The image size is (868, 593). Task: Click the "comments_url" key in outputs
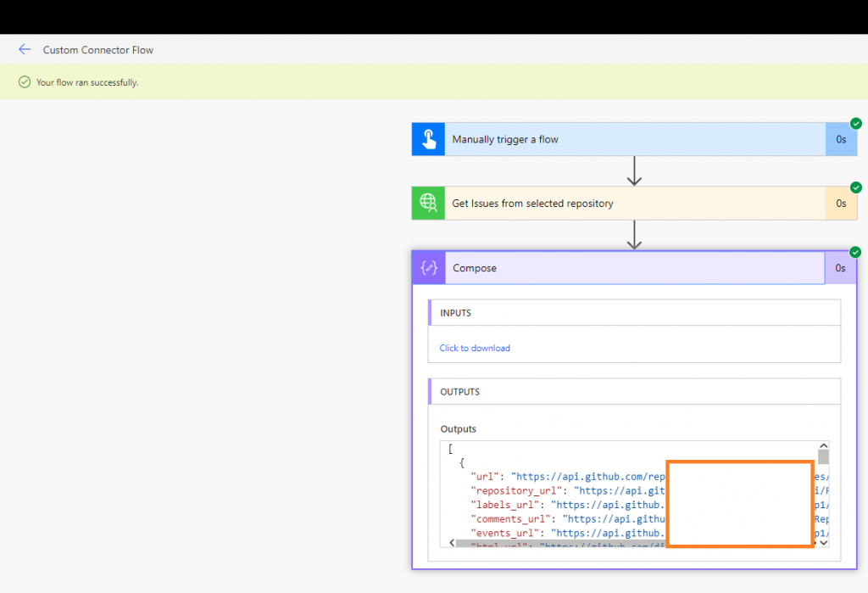tap(511, 518)
